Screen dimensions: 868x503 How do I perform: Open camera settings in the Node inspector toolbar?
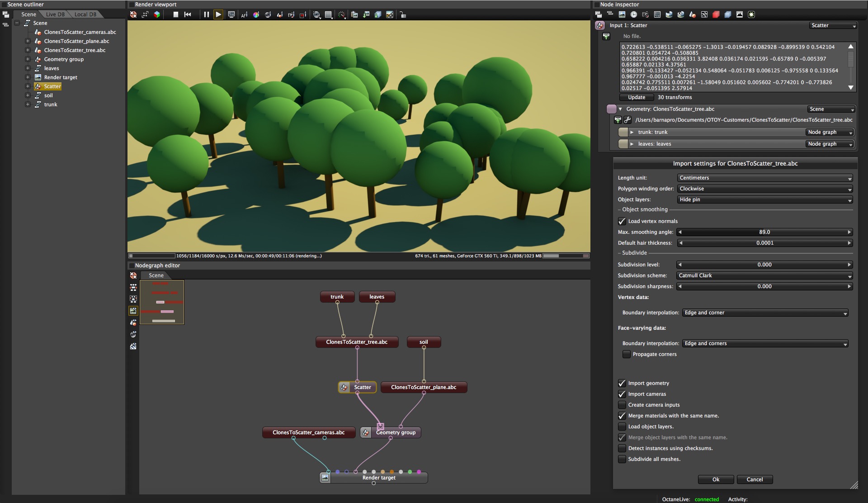pos(646,14)
